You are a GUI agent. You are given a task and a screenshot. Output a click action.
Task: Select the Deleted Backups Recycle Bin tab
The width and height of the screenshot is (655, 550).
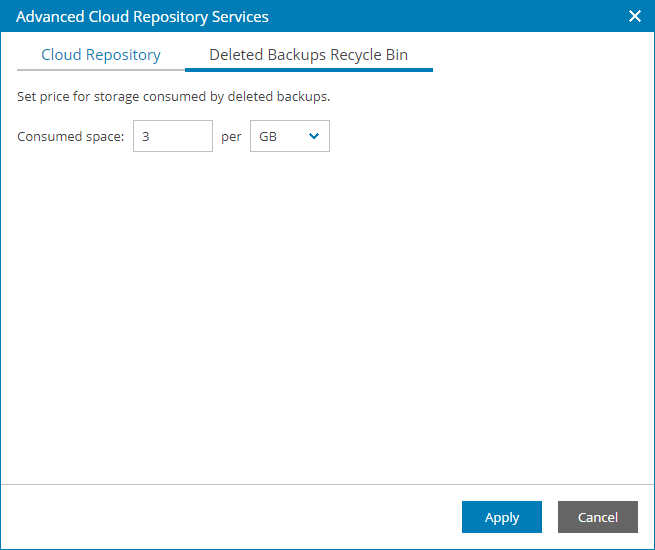(308, 55)
